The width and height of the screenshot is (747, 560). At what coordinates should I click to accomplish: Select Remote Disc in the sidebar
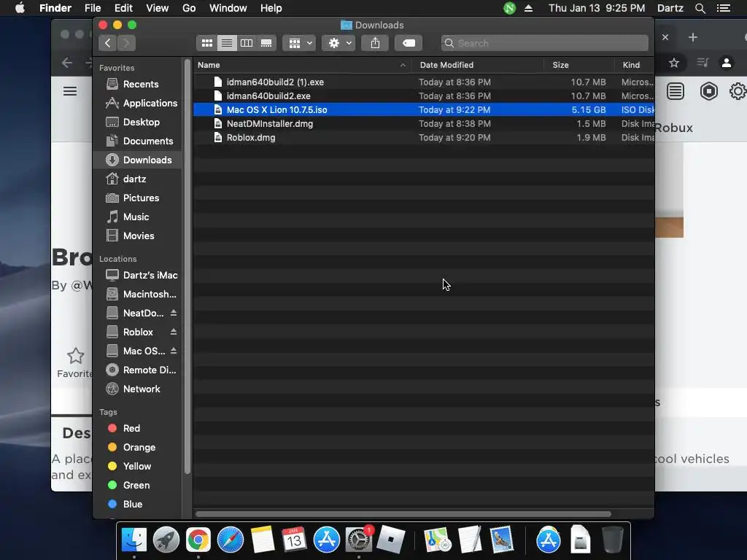coord(137,370)
